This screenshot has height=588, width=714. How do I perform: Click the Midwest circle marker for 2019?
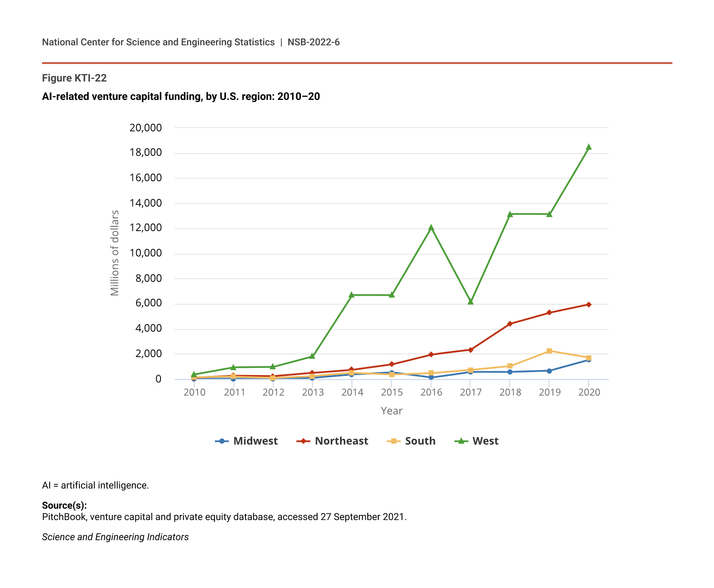tap(549, 371)
